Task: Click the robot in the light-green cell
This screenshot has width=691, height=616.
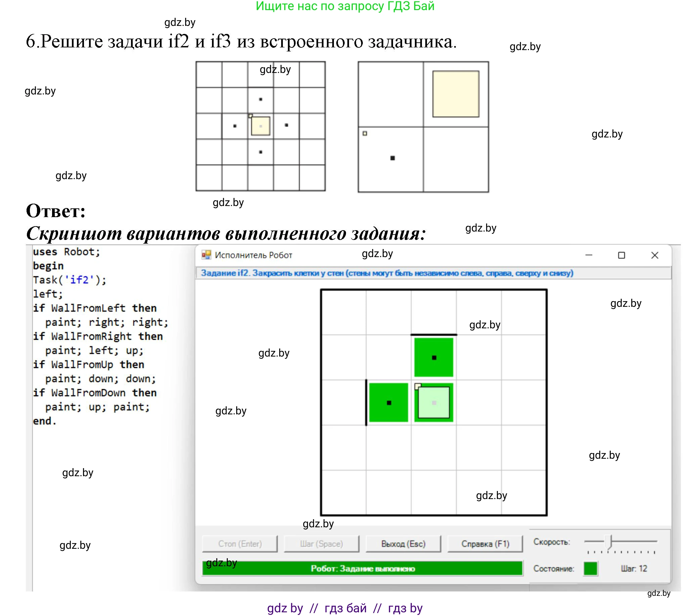Action: click(x=434, y=403)
